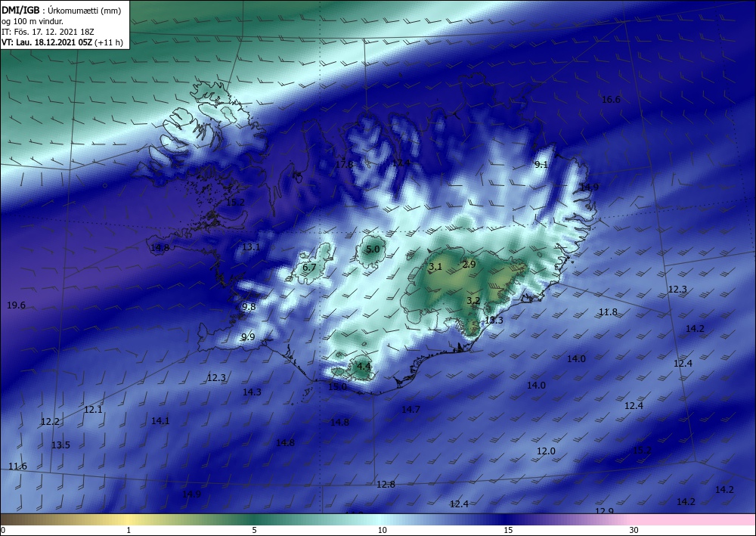Image resolution: width=756 pixels, height=536 pixels.
Task: Pick the 3.2 map value
Action: pyautogui.click(x=473, y=301)
